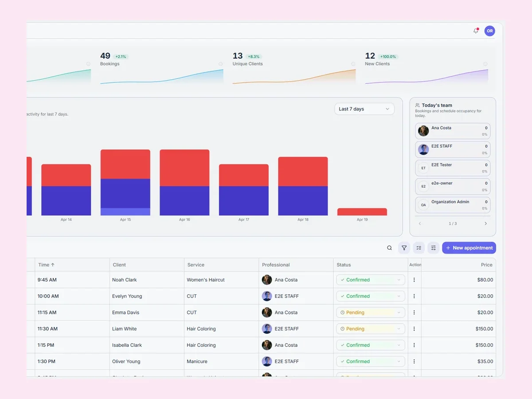Click client name Isabella Clark

click(127, 345)
